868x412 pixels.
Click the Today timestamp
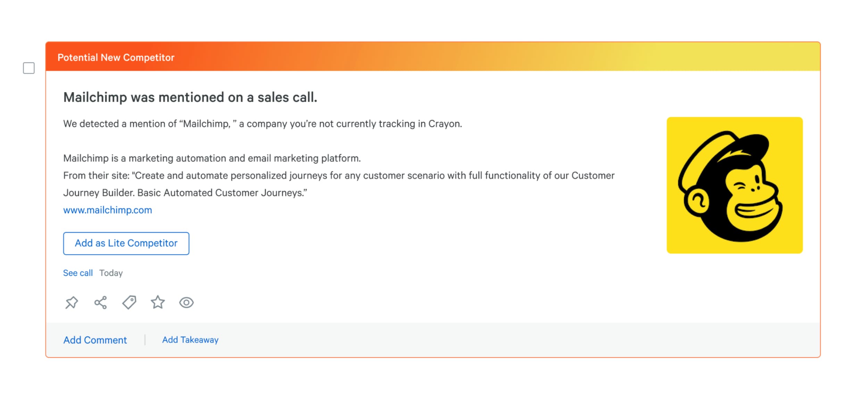point(111,273)
